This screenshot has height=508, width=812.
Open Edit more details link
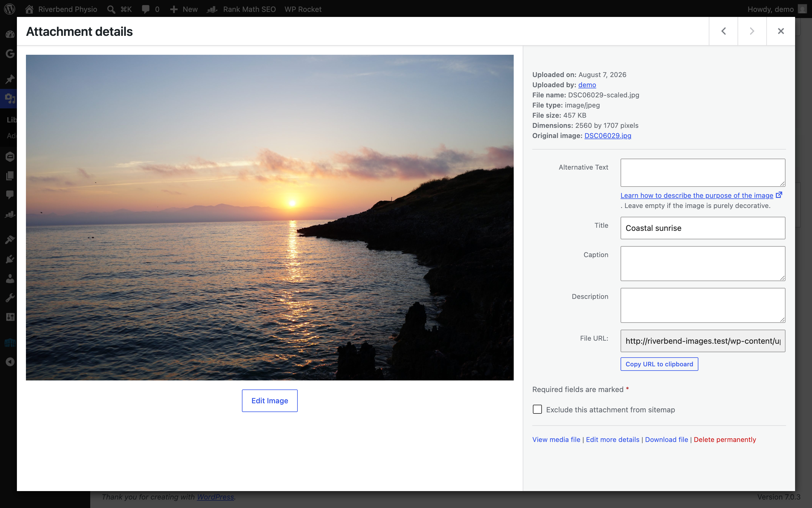tap(612, 439)
